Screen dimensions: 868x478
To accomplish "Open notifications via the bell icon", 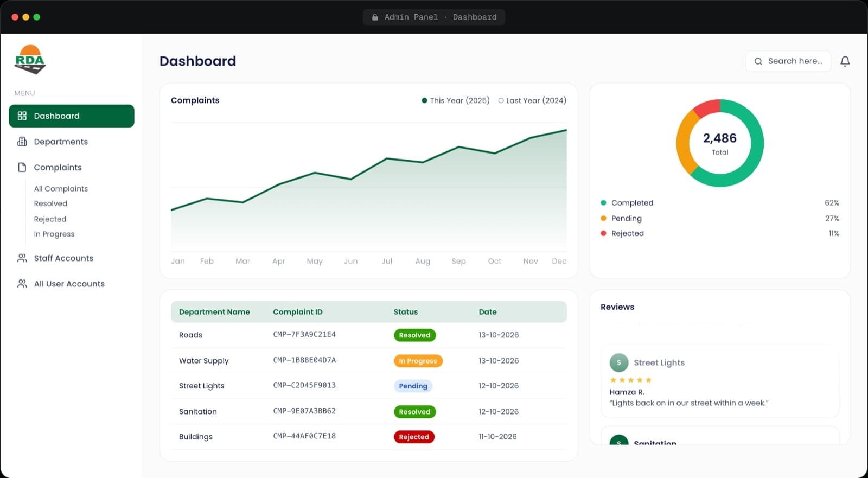I will point(845,61).
